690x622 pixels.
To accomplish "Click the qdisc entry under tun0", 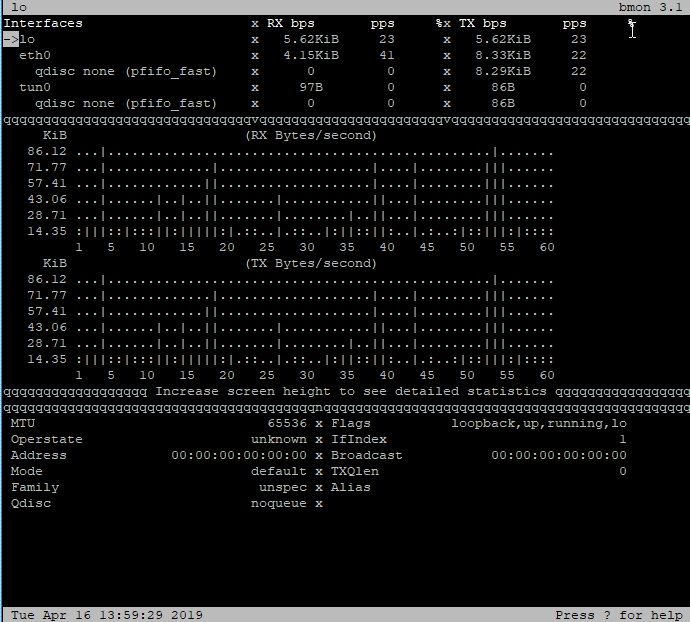I will 126,103.
